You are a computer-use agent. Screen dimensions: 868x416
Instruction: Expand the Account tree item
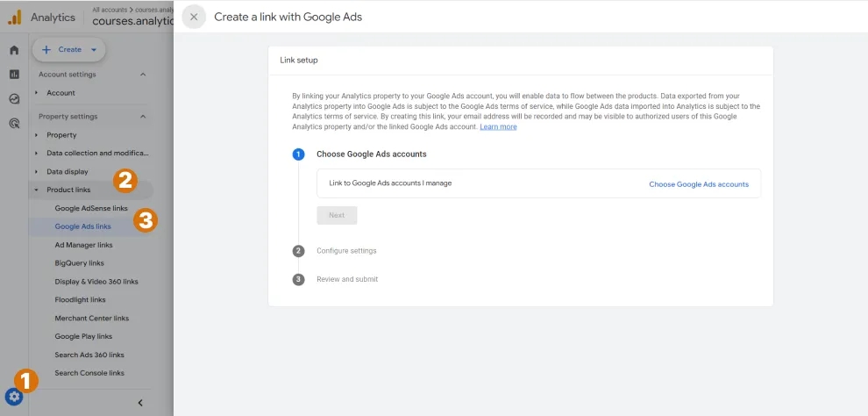60,93
